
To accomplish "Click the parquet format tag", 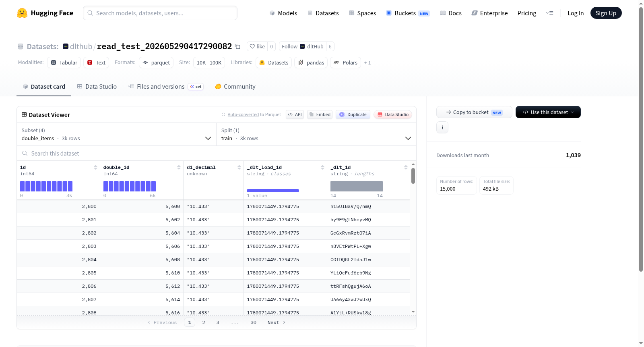I will pyautogui.click(x=156, y=62).
